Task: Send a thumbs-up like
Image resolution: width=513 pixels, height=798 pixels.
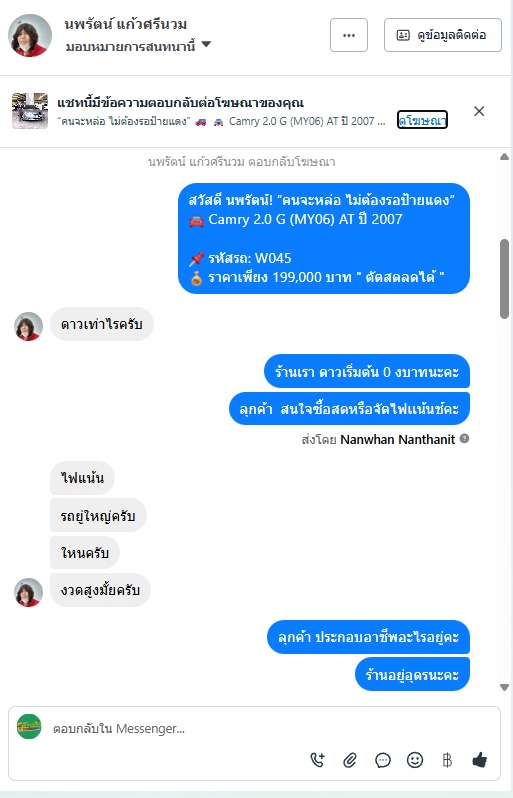Action: (x=479, y=760)
